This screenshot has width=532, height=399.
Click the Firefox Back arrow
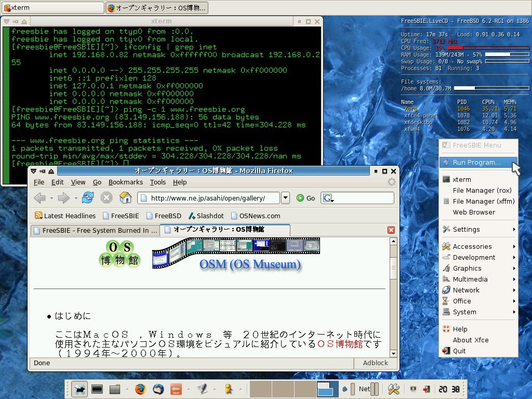coord(39,197)
